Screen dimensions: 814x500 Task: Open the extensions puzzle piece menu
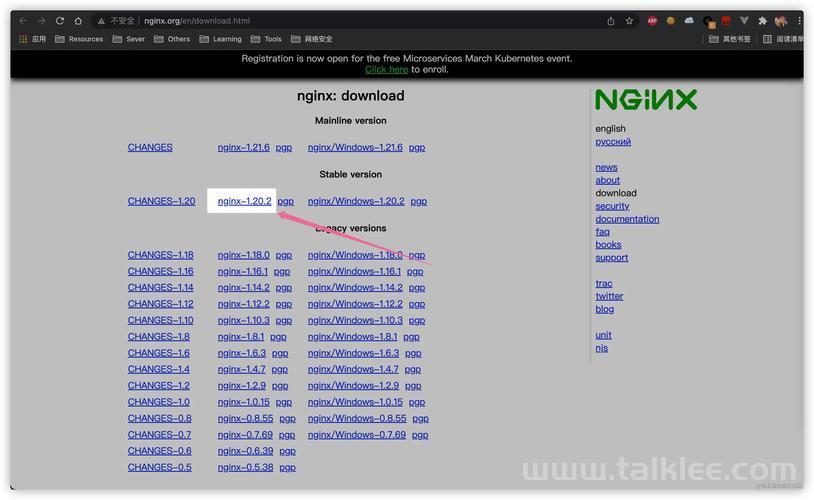[762, 21]
